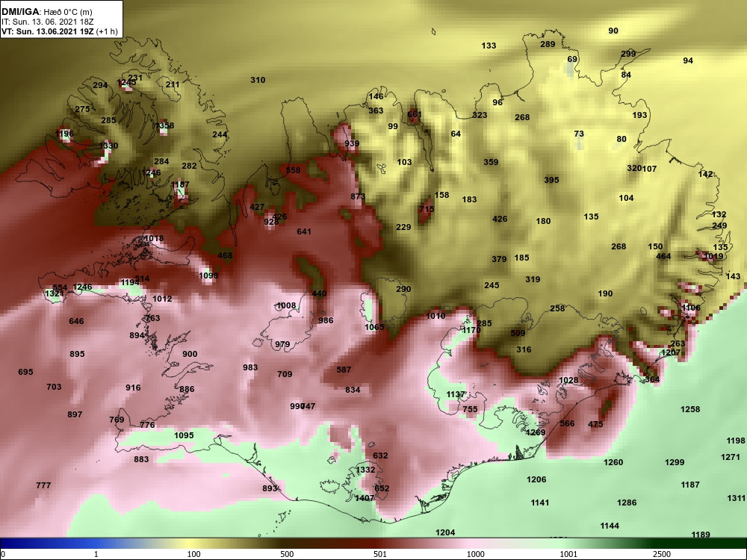Select the map value 1008

click(286, 305)
